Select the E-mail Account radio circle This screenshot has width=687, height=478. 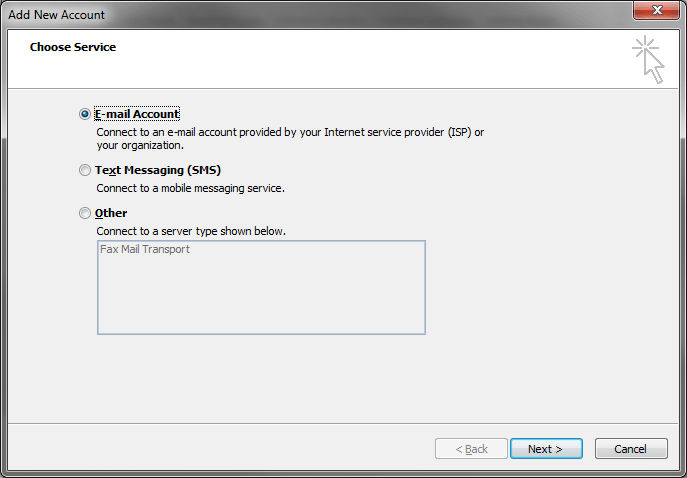(x=85, y=114)
